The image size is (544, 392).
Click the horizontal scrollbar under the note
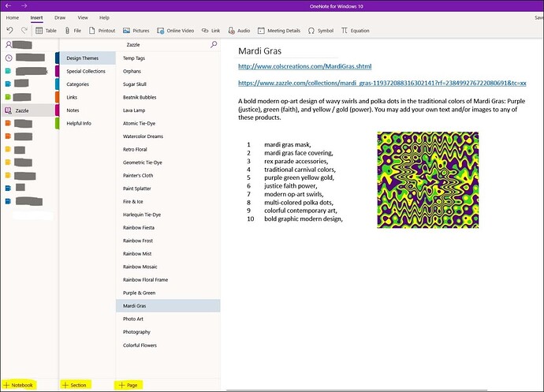click(x=357, y=390)
